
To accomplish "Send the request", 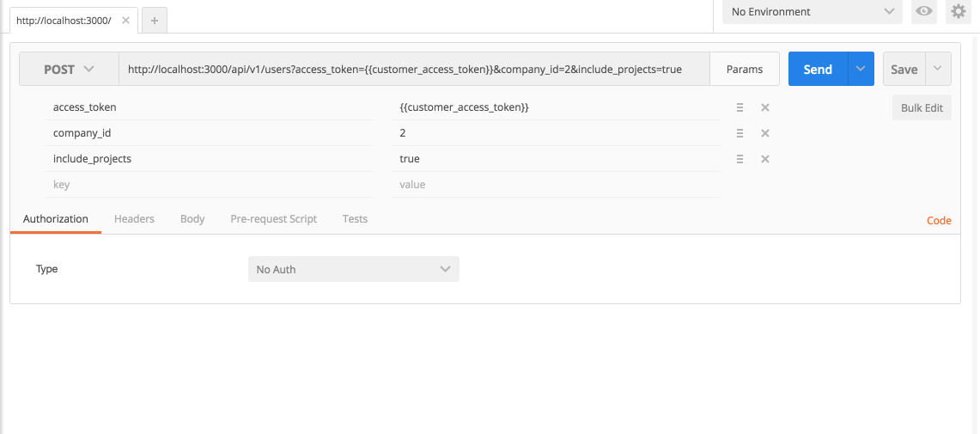I will [x=818, y=69].
